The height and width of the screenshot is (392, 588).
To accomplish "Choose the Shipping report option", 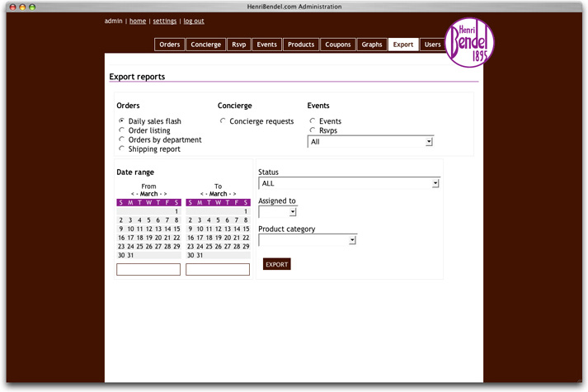I will 122,149.
